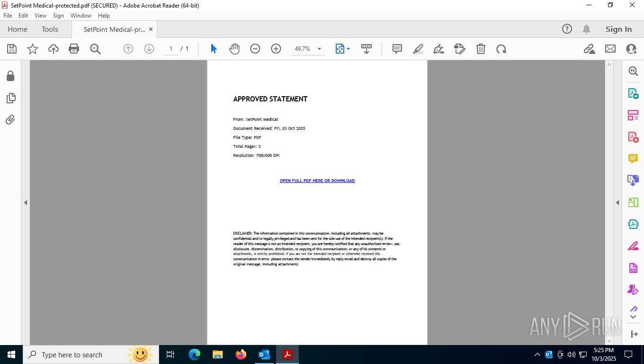Image resolution: width=644 pixels, height=364 pixels.
Task: Open the zoom percentage dropdown
Action: click(x=319, y=49)
